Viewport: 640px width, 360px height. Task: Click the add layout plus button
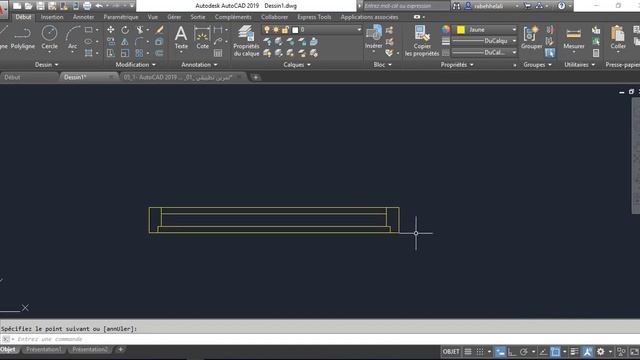click(x=120, y=349)
